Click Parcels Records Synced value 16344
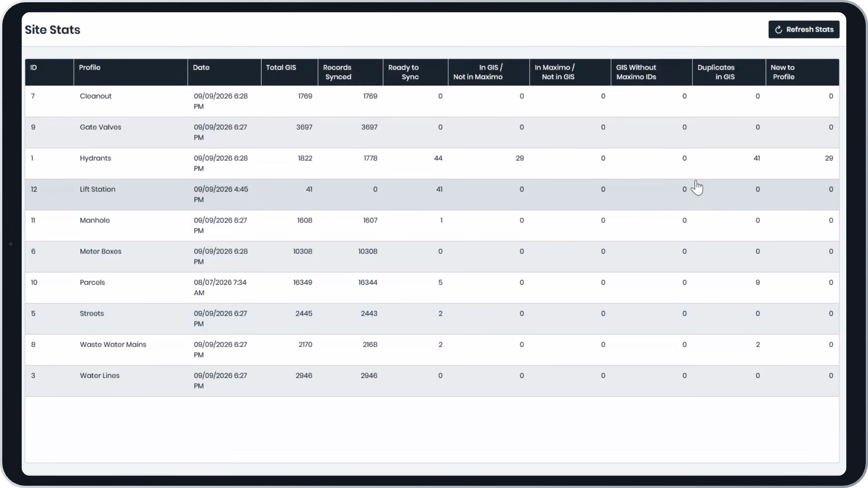The height and width of the screenshot is (488, 868). click(368, 282)
